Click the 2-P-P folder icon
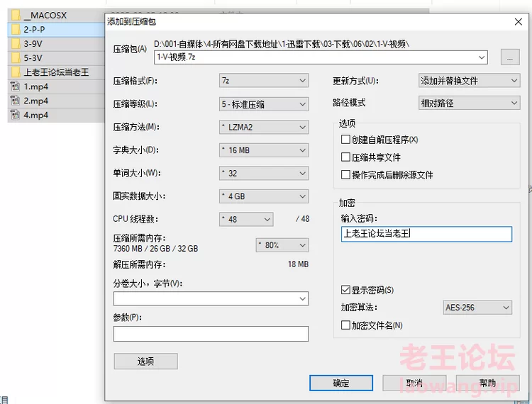 click(16, 30)
